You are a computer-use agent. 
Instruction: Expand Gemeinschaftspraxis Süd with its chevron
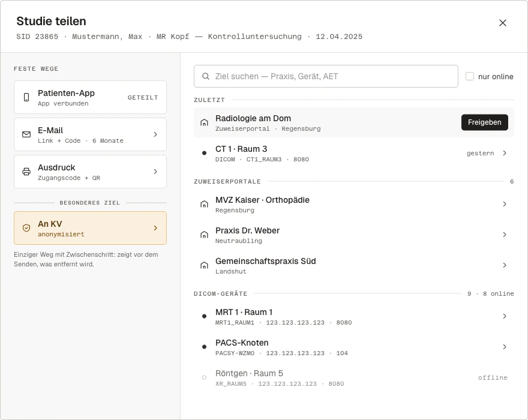pos(505,265)
